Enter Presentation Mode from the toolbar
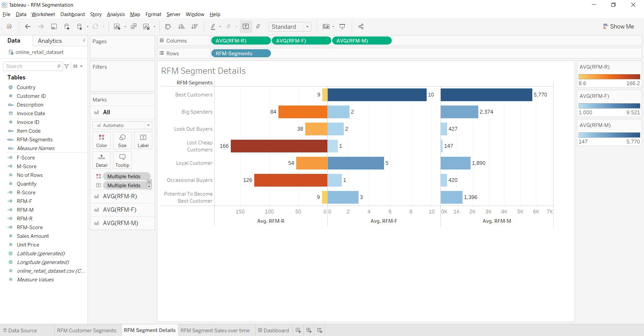644x336 pixels. tap(342, 26)
